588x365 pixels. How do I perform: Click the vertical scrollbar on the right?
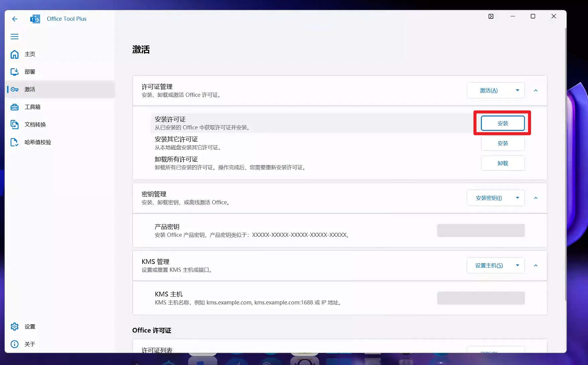tap(565, 164)
